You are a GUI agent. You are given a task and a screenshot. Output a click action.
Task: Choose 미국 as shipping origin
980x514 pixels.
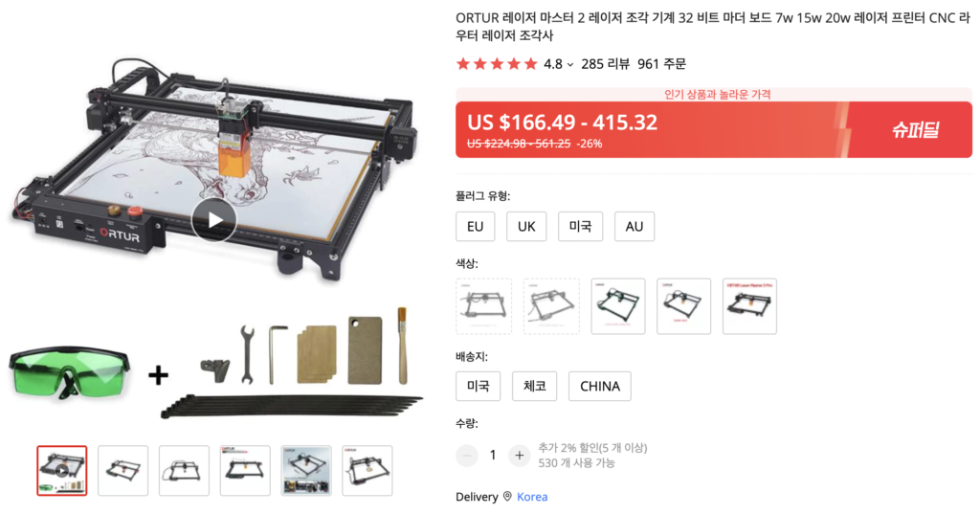coord(479,387)
